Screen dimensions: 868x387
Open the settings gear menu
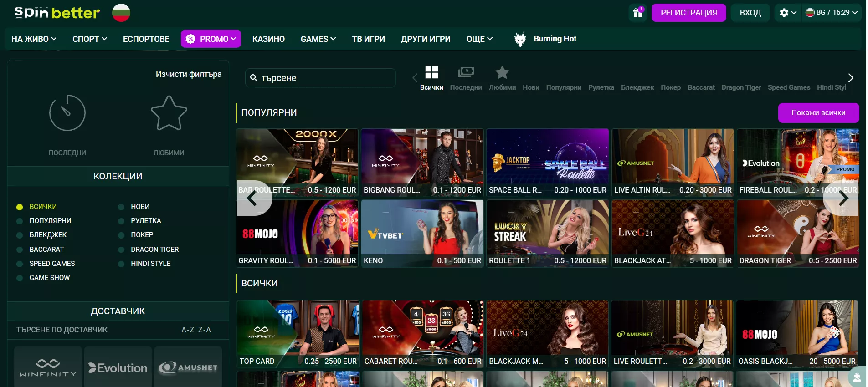coord(787,13)
